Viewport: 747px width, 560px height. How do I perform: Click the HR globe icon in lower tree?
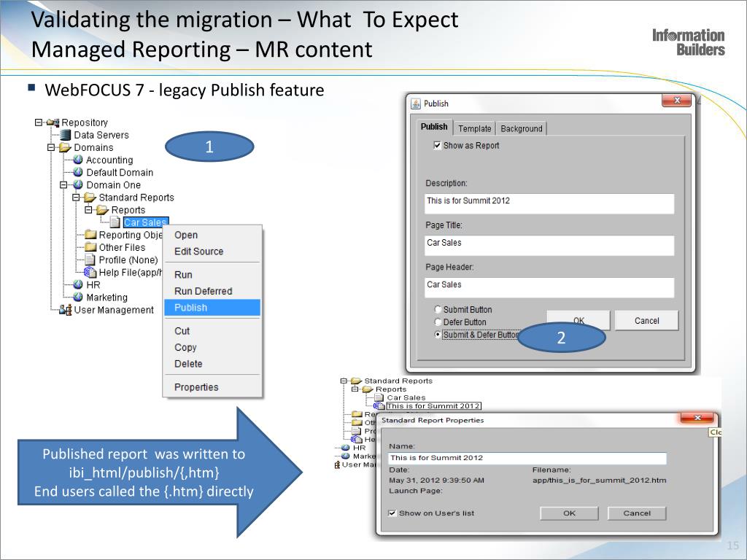click(346, 448)
